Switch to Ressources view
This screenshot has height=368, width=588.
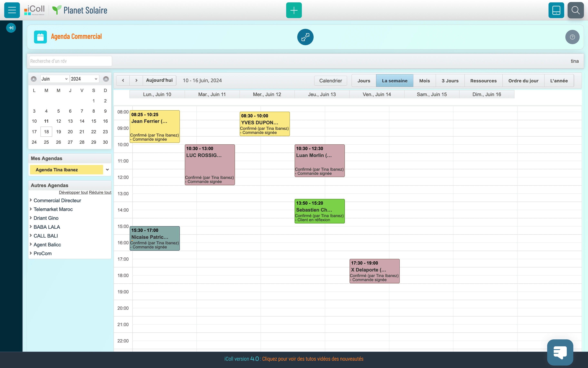(483, 81)
